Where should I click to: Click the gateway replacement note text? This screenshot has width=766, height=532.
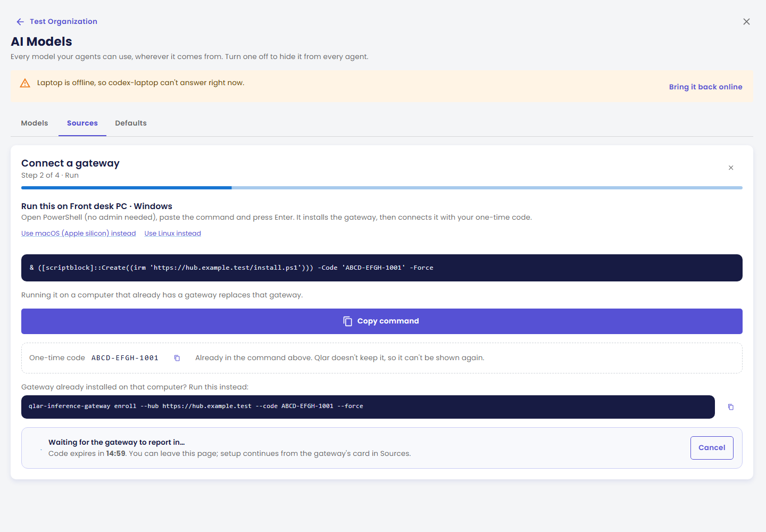point(162,295)
